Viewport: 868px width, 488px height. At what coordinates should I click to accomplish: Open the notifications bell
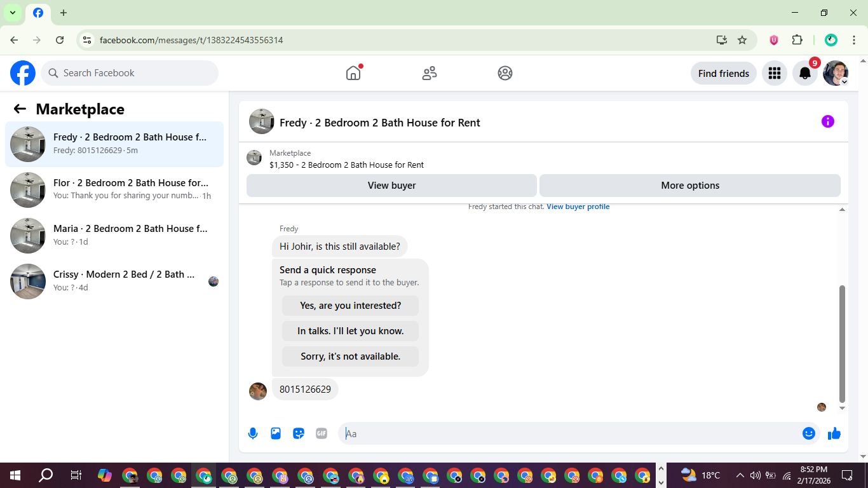pos(805,73)
